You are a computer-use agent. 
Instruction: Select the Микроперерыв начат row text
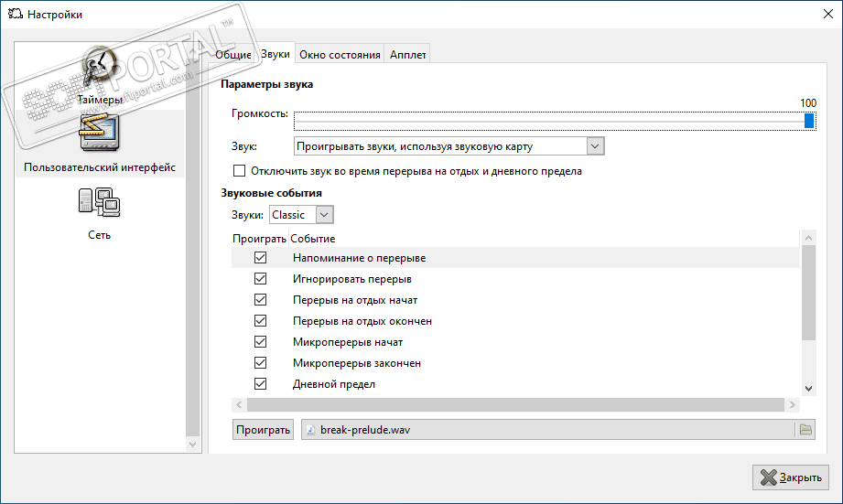[x=348, y=342]
